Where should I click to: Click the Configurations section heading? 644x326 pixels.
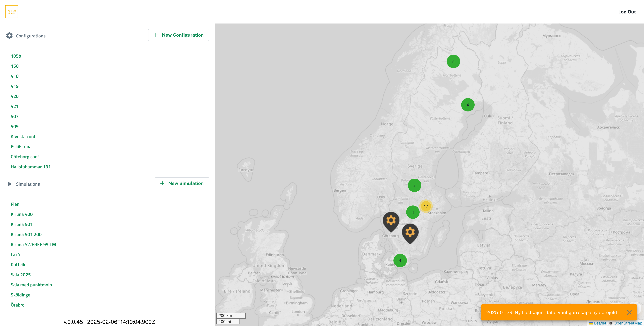31,36
